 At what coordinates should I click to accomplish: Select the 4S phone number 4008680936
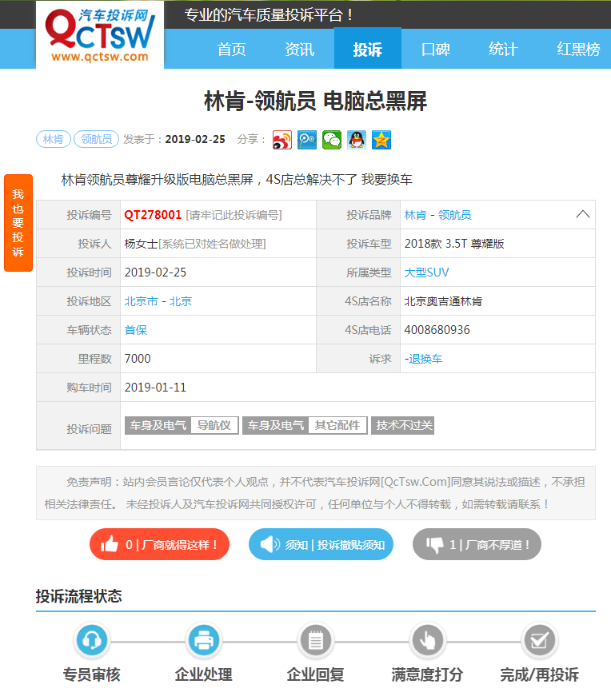coord(437,330)
